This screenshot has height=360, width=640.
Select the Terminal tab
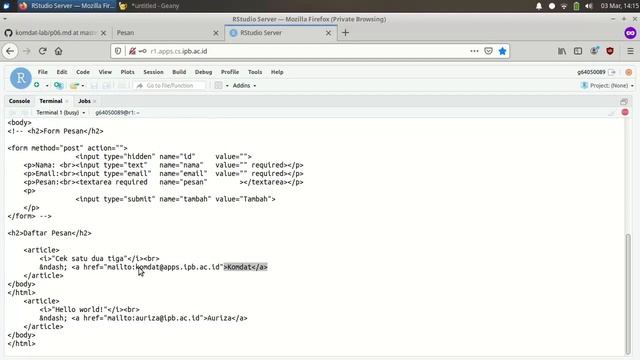click(x=51, y=101)
